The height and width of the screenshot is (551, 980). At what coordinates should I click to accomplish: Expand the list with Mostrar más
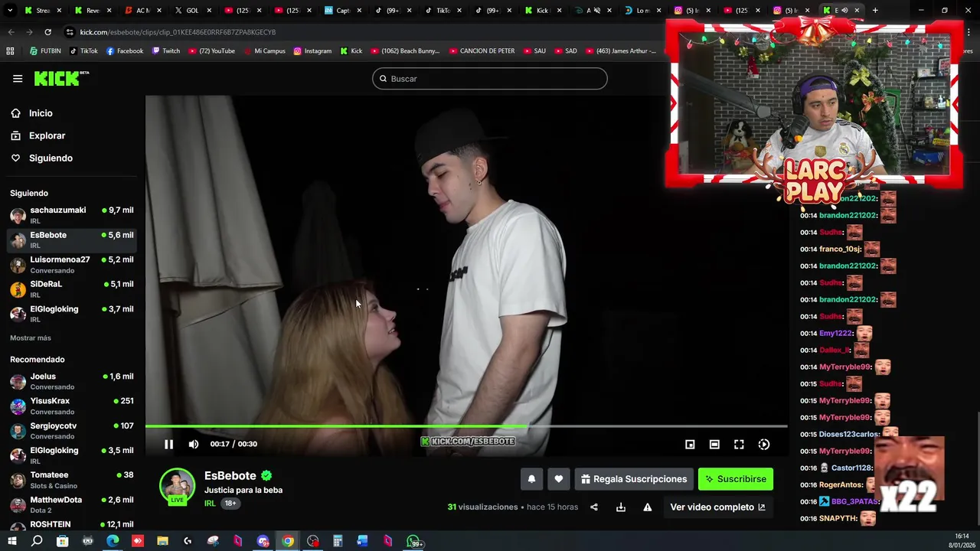click(31, 338)
